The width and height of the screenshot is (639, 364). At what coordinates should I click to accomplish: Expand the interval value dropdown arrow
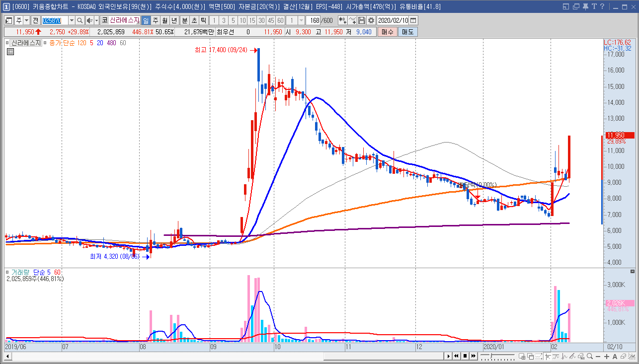(x=301, y=20)
